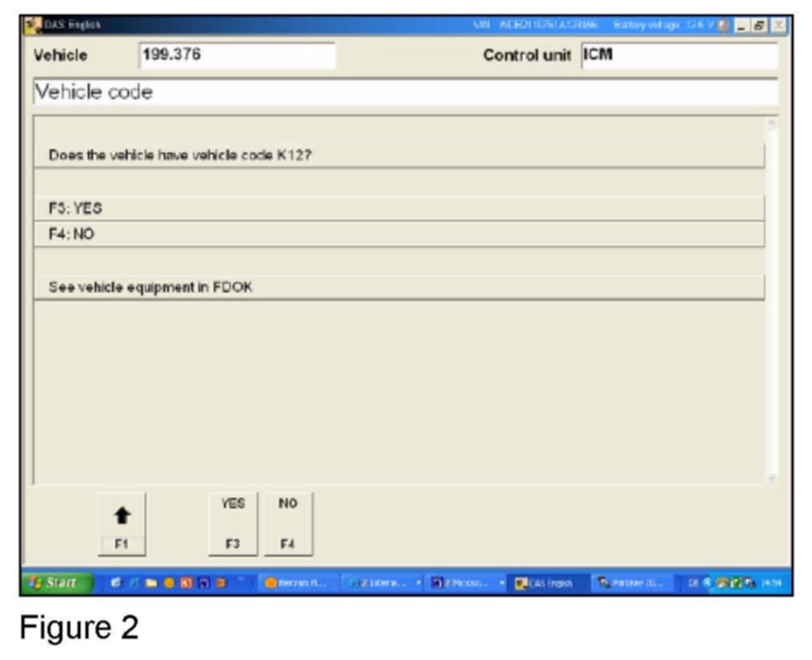Click the system tray icons area
The image size is (812, 660).
[x=731, y=583]
